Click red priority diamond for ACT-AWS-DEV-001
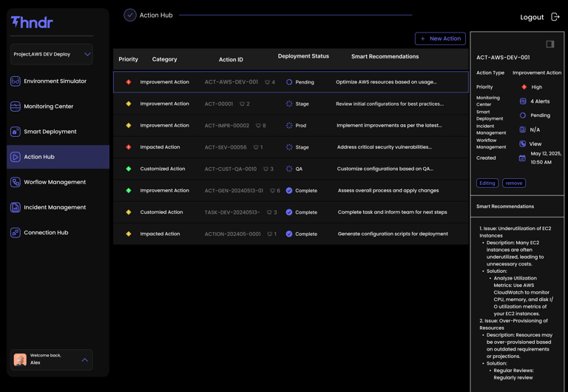568x392 pixels. point(128,82)
